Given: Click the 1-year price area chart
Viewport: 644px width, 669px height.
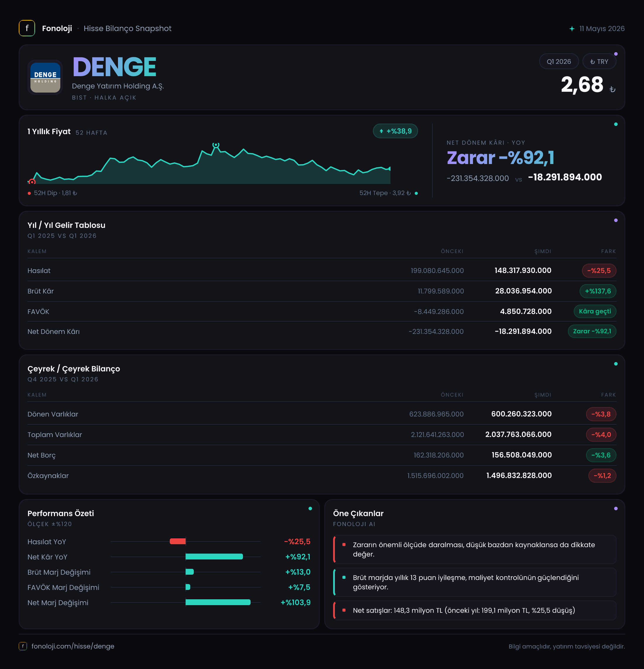Looking at the screenshot, I should tap(209, 164).
